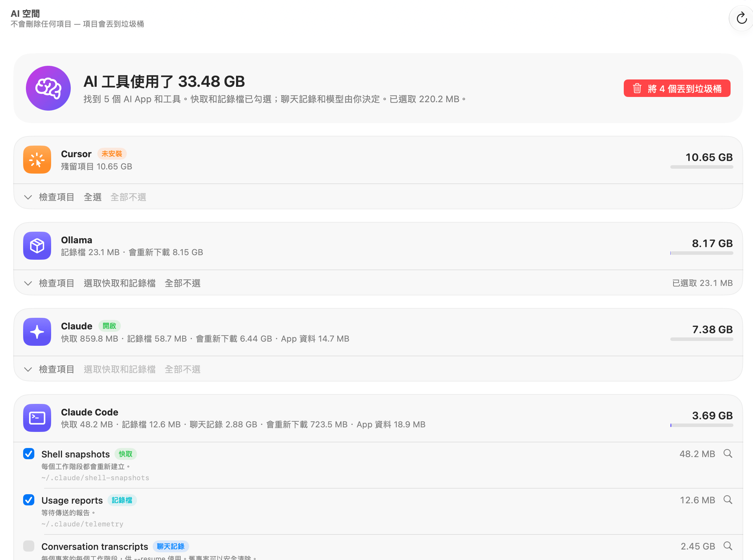Click 已選取 23.1 MB in Ollama card

[x=703, y=283]
